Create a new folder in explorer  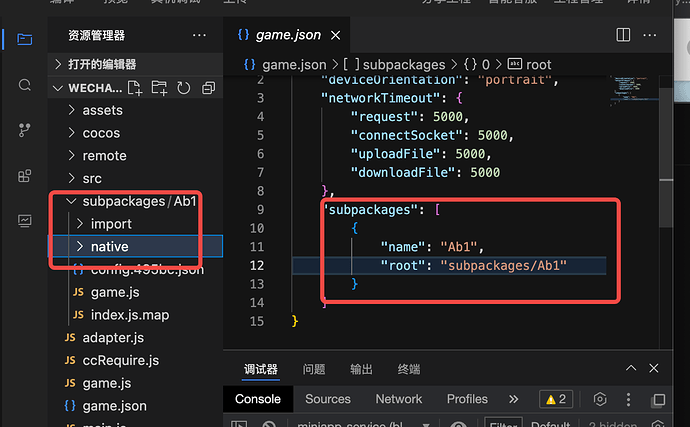click(159, 88)
